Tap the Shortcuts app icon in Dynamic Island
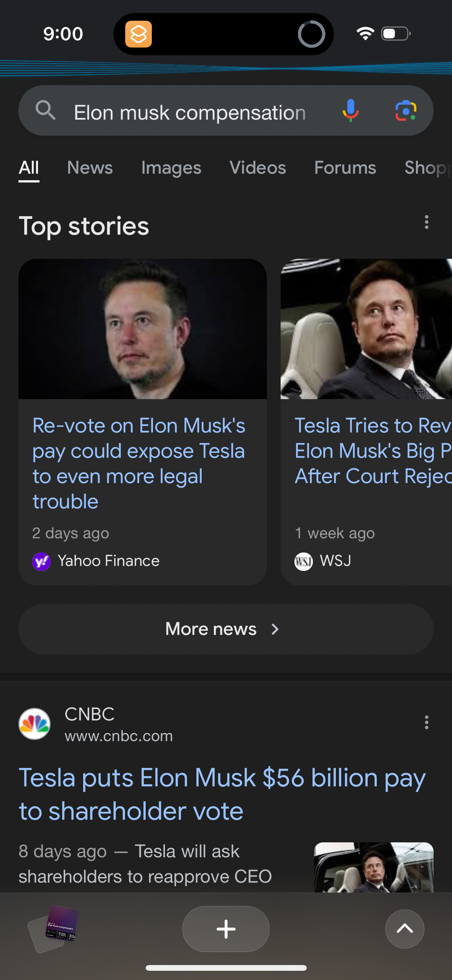The image size is (452, 980). [x=138, y=34]
